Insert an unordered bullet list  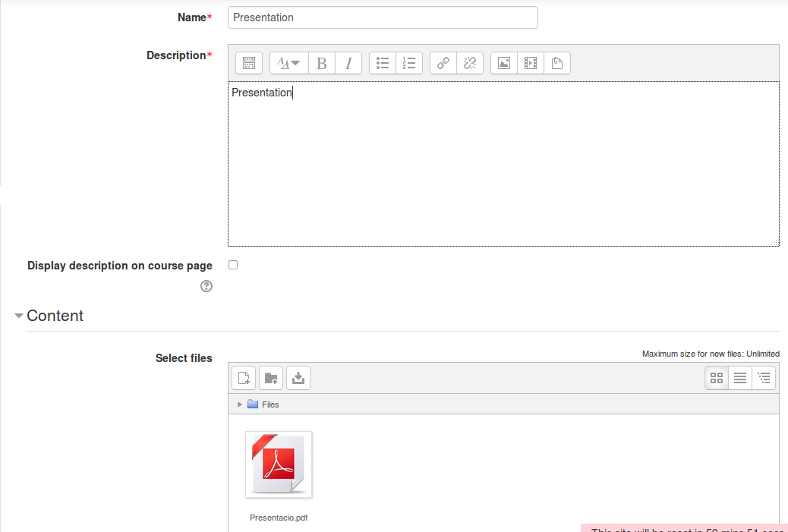[x=383, y=64]
